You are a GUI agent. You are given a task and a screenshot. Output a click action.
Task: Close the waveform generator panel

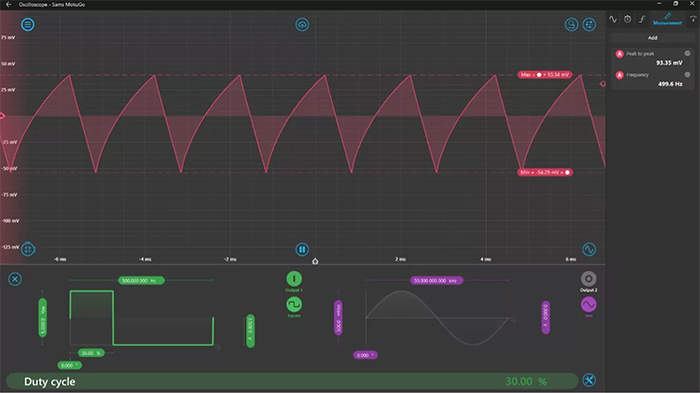click(15, 279)
